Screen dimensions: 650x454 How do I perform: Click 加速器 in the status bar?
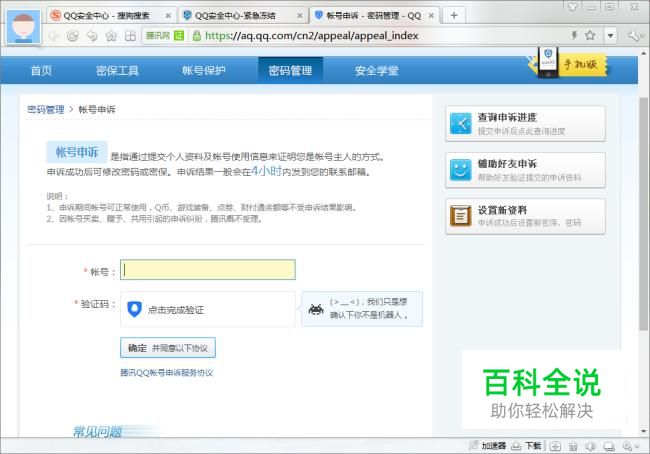tap(488, 446)
